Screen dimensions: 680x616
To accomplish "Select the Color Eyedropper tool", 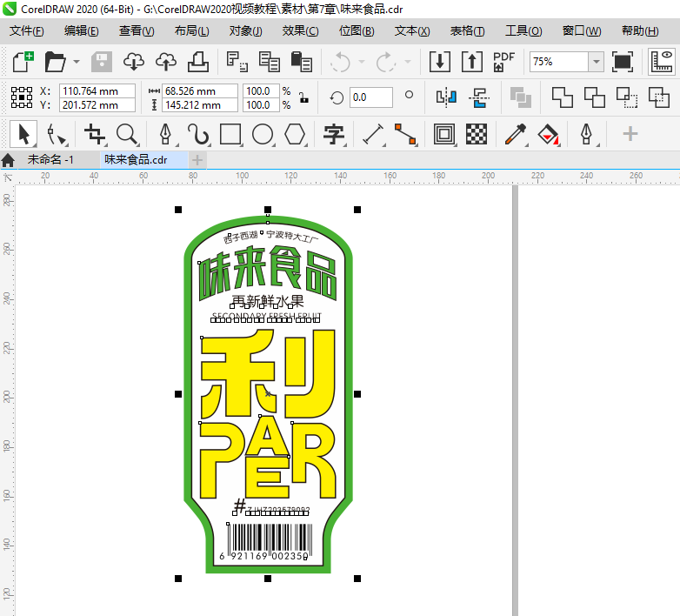I will [x=516, y=134].
